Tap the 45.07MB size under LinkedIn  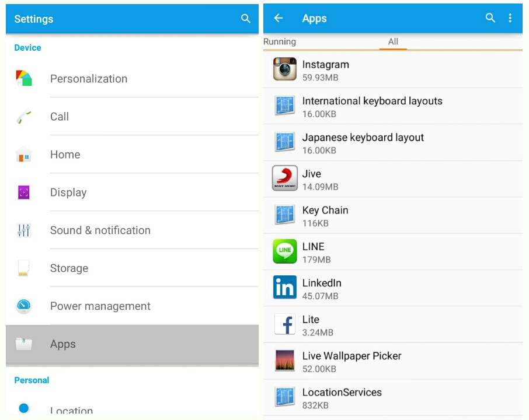pyautogui.click(x=320, y=296)
